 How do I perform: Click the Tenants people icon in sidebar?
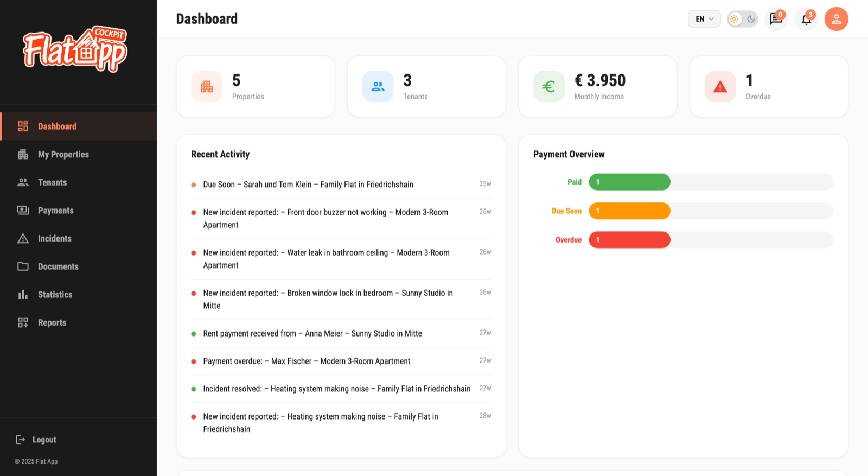coord(23,182)
